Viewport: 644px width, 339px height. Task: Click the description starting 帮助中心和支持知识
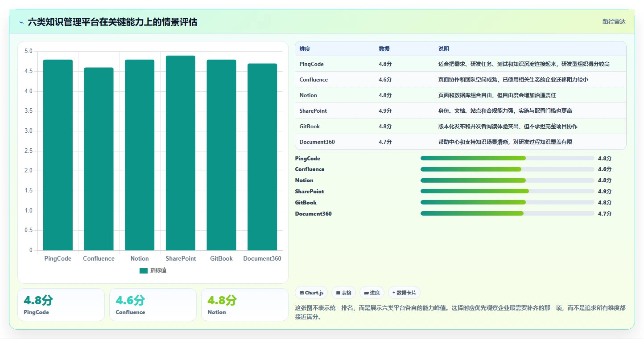[x=505, y=142]
